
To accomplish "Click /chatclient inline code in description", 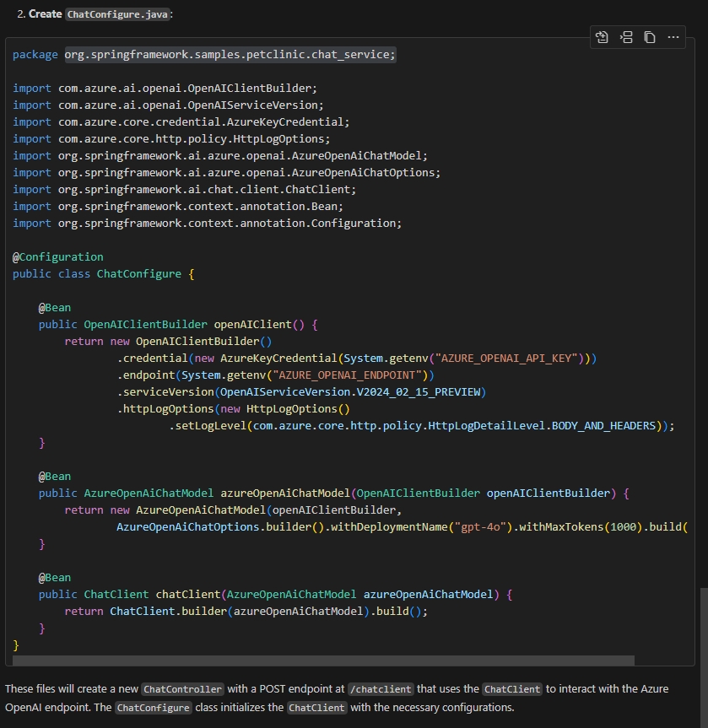I will tap(381, 689).
